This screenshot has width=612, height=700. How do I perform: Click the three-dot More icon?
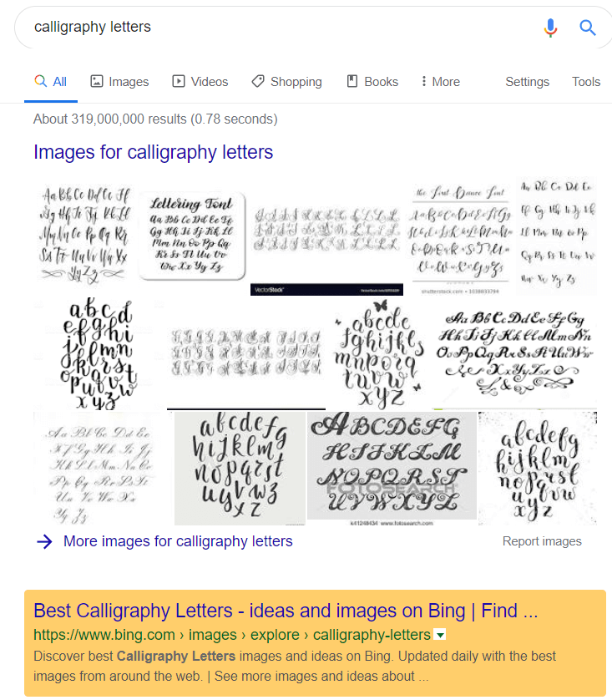(x=424, y=81)
